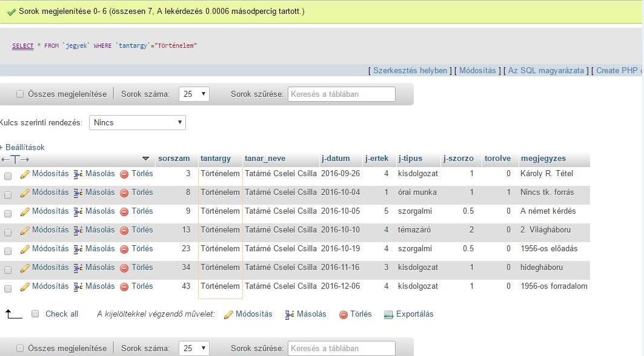Toggle the top Összes megjelenítése checkbox
Image resolution: width=644 pixels, height=356 pixels.
20,94
